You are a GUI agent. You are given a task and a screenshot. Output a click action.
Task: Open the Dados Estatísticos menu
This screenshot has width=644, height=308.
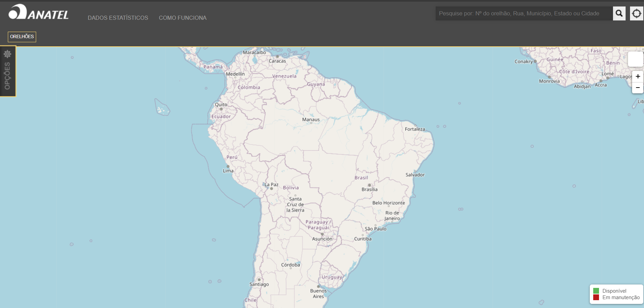tap(118, 18)
